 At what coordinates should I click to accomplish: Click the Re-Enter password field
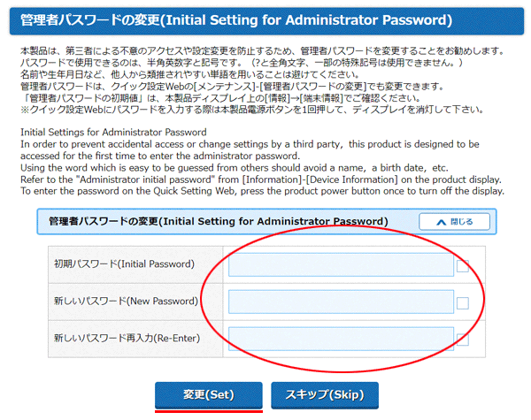click(x=341, y=338)
